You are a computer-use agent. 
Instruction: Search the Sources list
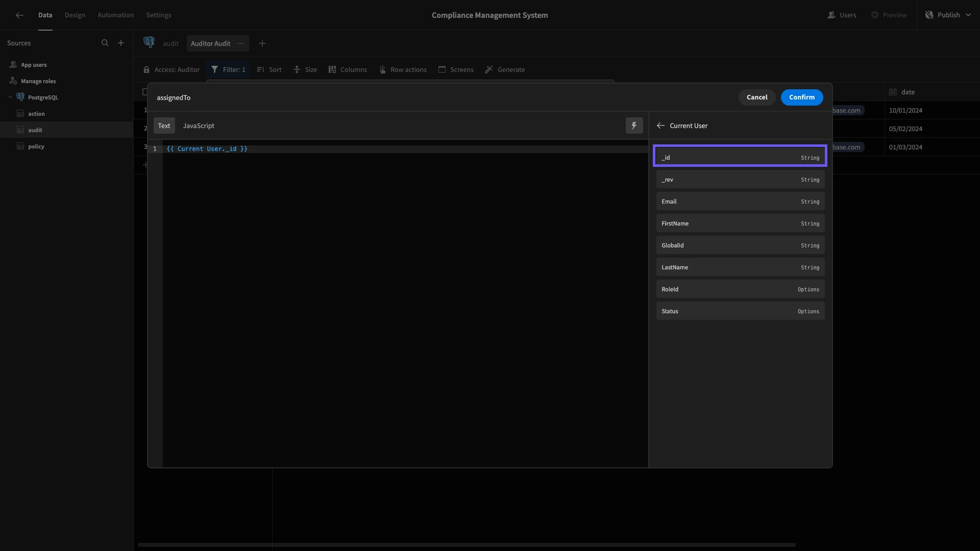click(105, 43)
